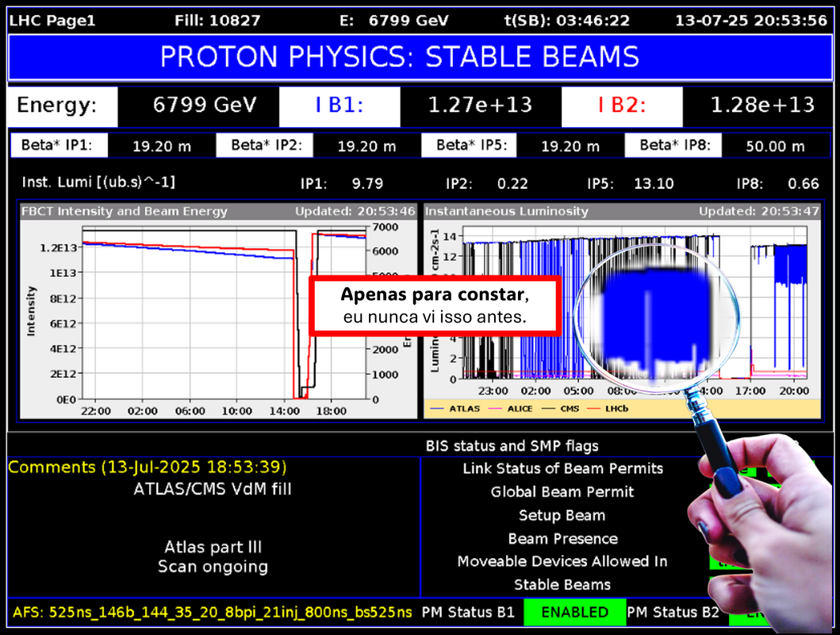Click the red-bordered 'Apenas para constar' box

(435, 306)
